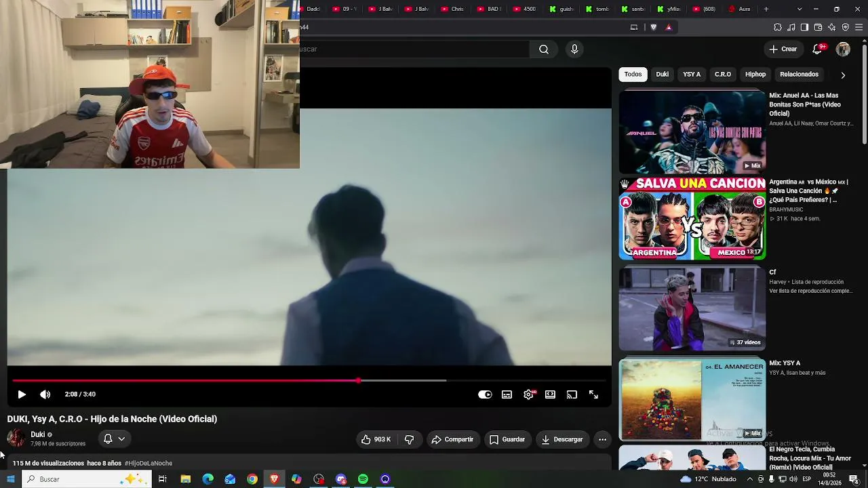
Task: Open Spotify from the taskbar
Action: click(x=363, y=479)
